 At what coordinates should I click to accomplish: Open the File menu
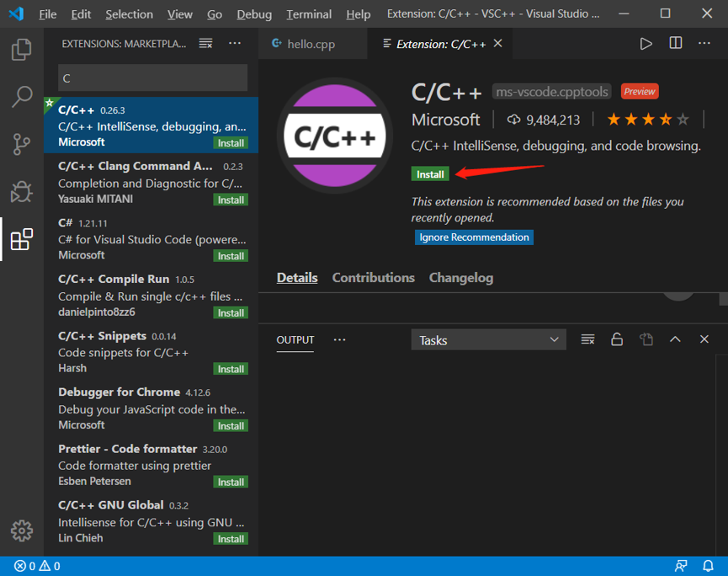[x=48, y=14]
